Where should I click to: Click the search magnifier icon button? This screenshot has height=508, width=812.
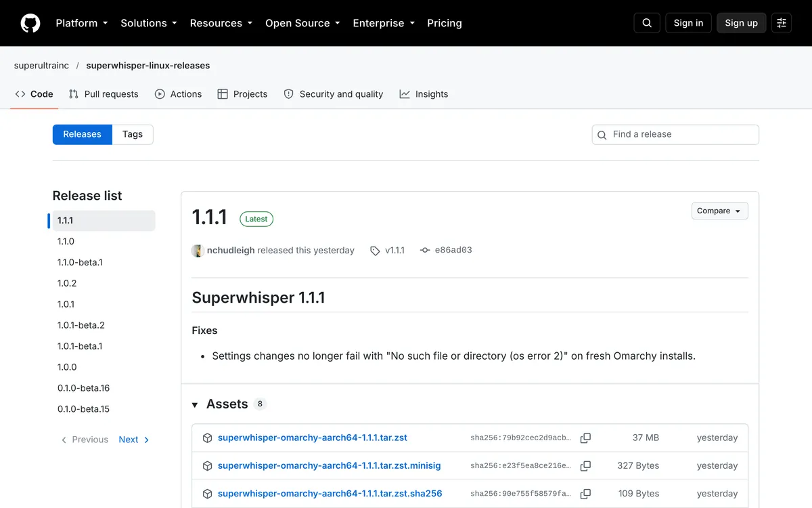click(x=647, y=23)
